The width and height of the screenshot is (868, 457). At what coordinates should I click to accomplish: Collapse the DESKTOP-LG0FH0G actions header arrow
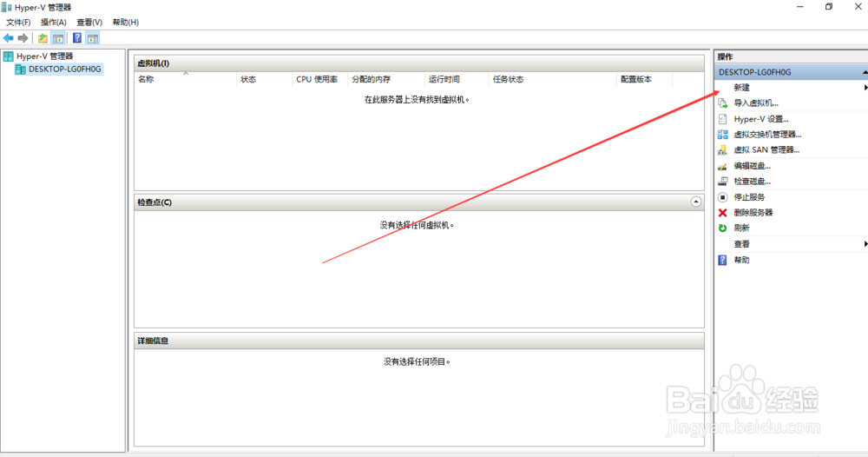pyautogui.click(x=865, y=72)
